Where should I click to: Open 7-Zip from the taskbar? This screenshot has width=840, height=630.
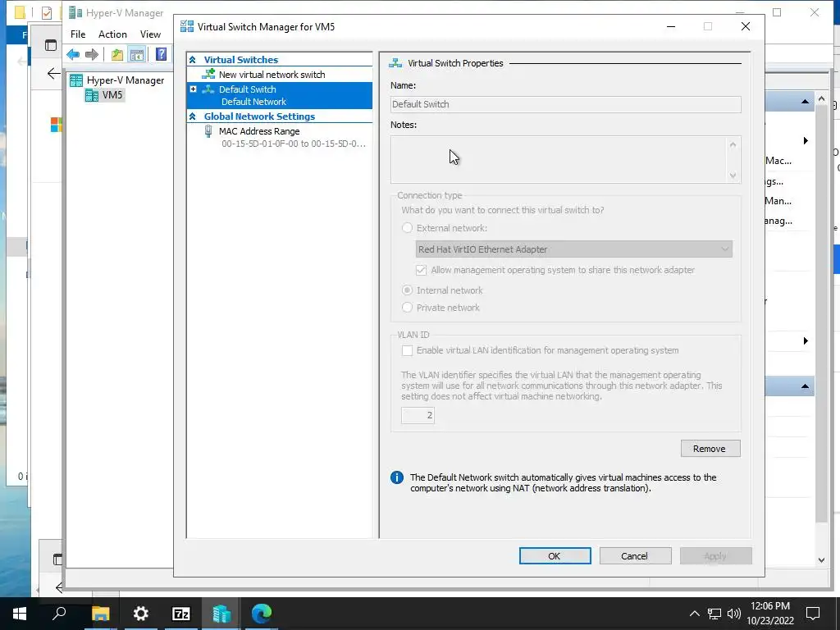pos(181,614)
